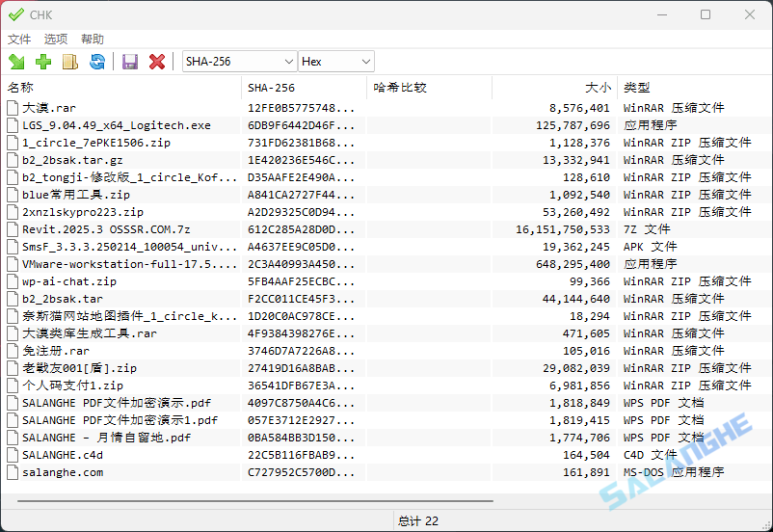
Task: Click the 总计 22 status bar entry
Action: pos(418,521)
